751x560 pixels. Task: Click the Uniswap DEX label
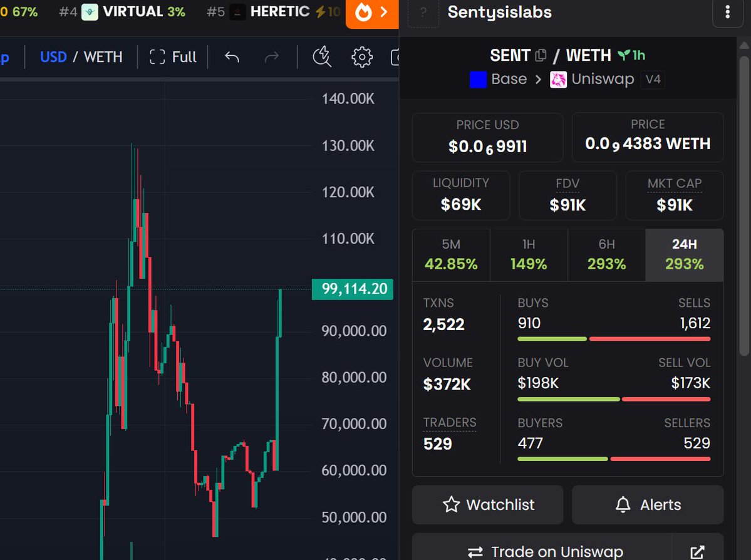tap(592, 79)
